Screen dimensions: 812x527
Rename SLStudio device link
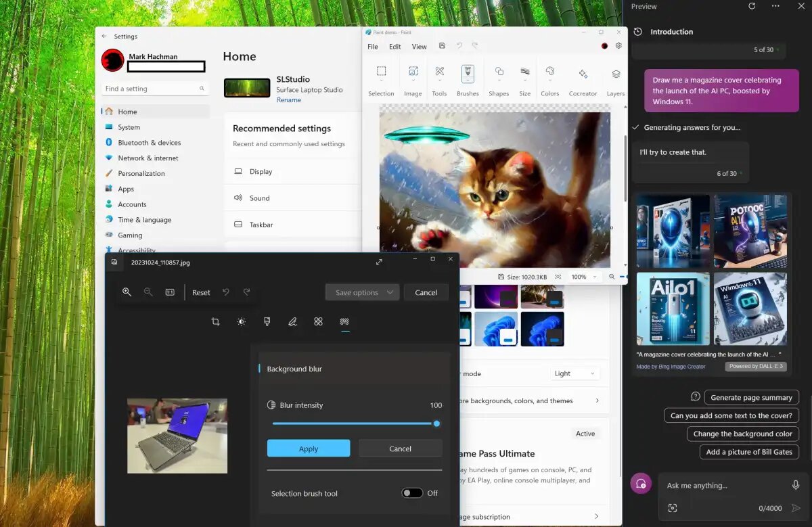[289, 100]
